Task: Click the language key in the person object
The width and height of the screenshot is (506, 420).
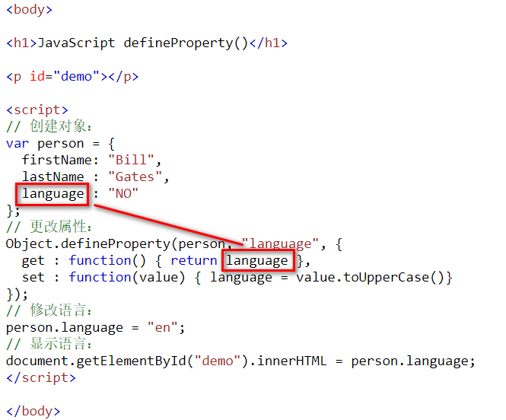Action: 53,194
